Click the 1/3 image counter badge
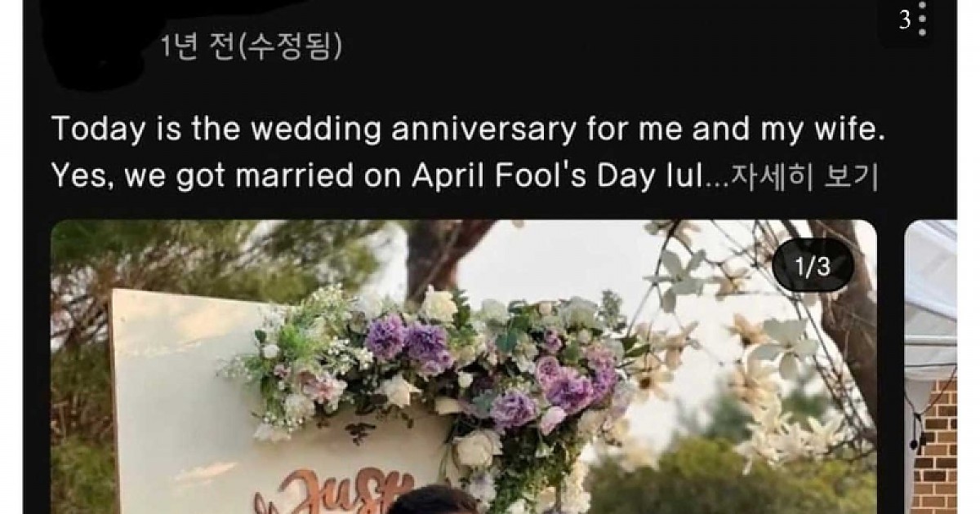 813,267
